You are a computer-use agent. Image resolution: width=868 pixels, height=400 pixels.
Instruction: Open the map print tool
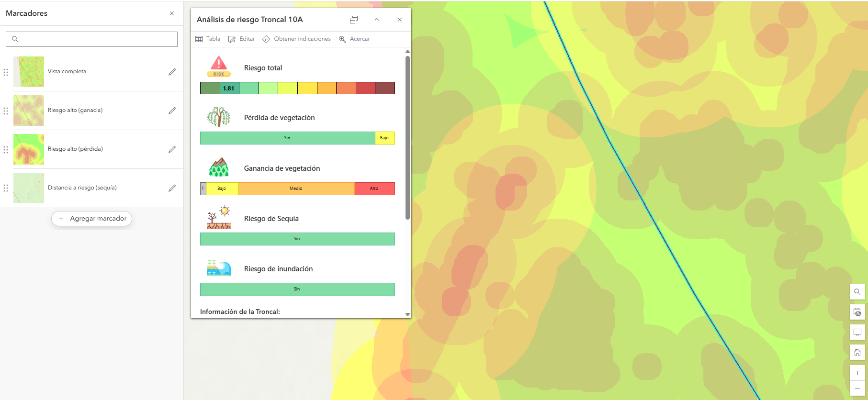[x=857, y=312]
